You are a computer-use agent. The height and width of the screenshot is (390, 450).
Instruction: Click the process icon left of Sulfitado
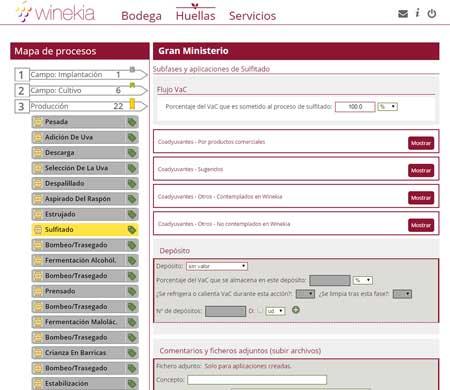[38, 230]
